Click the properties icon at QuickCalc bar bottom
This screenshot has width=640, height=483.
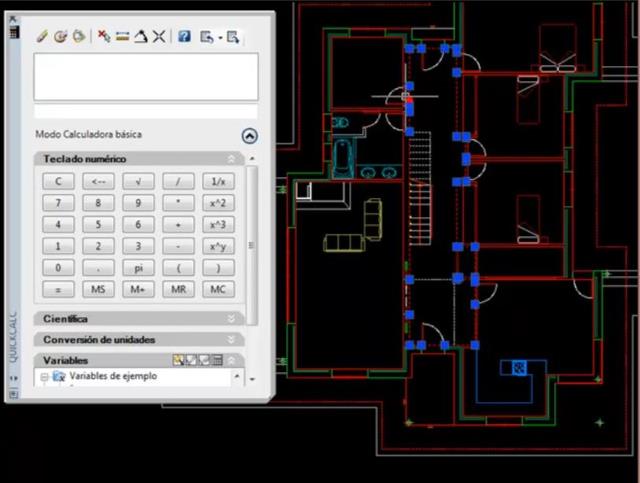coord(14,394)
